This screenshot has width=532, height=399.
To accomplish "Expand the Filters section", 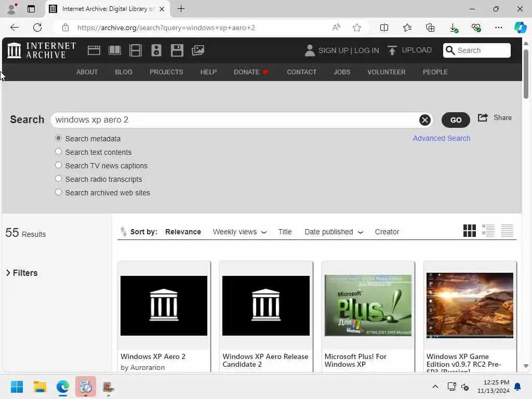I will click(x=22, y=273).
